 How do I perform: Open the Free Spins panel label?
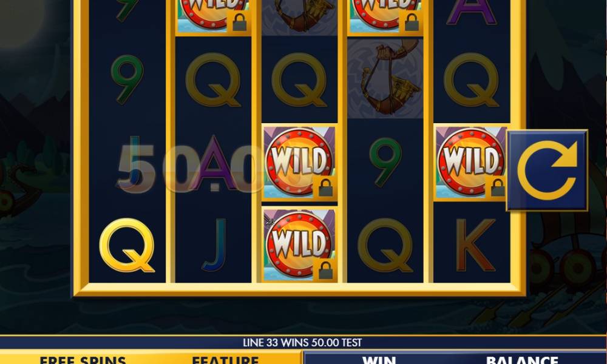click(83, 360)
